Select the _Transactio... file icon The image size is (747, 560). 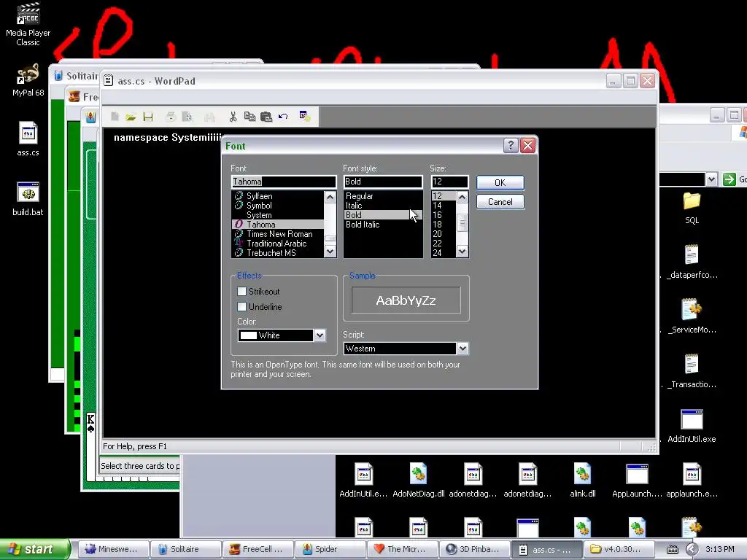pyautogui.click(x=692, y=371)
